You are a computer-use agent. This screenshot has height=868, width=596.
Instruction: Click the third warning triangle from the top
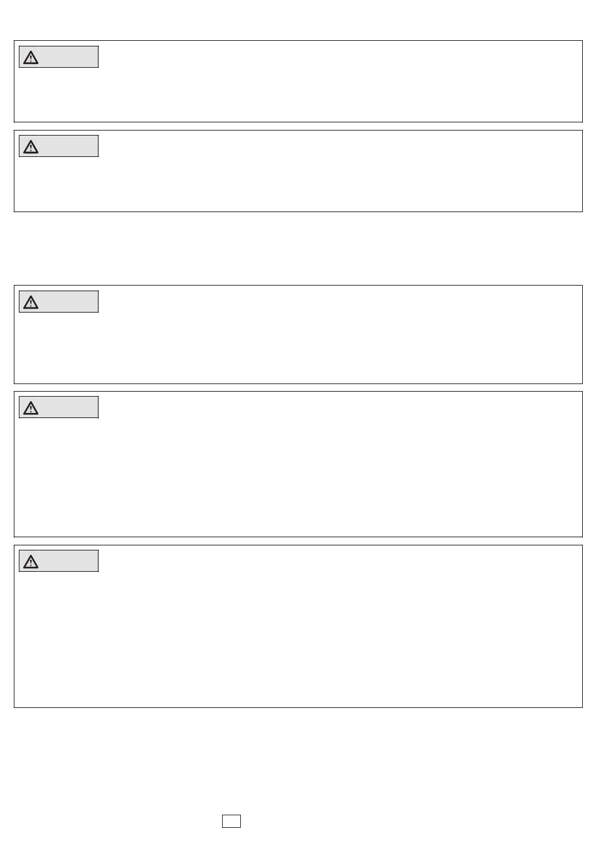(30, 303)
